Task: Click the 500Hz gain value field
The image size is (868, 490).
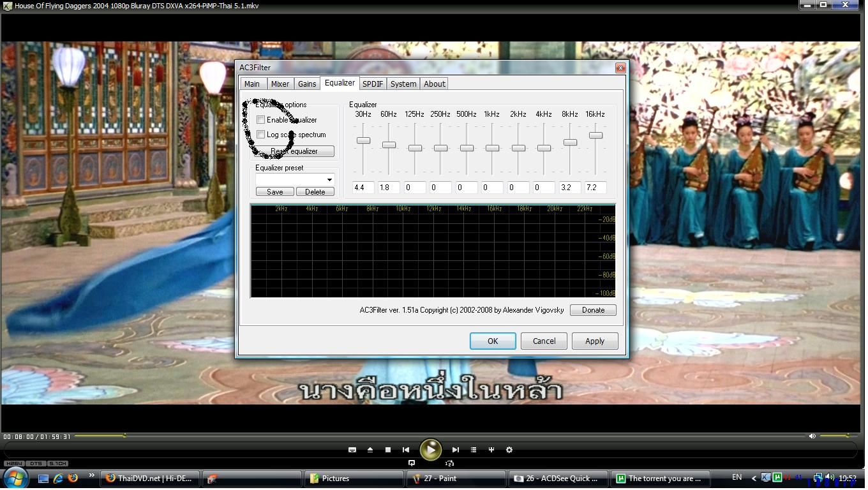Action: [x=467, y=188]
